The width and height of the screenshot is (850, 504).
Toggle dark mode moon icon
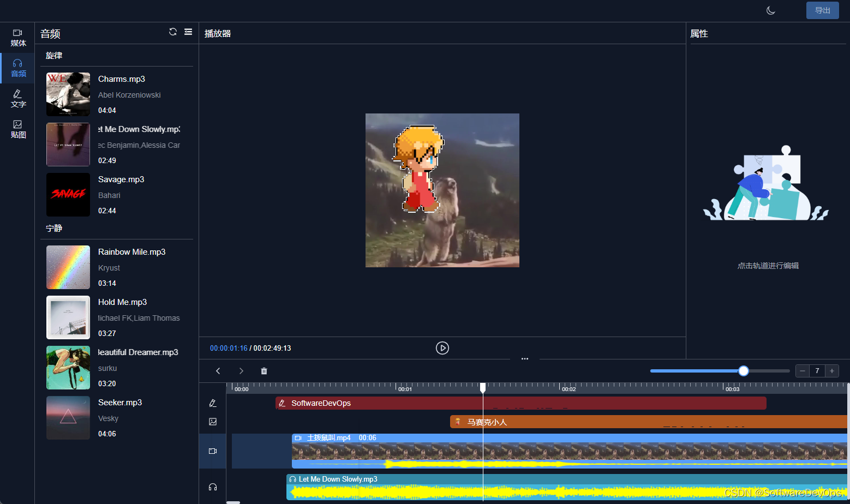coord(771,10)
